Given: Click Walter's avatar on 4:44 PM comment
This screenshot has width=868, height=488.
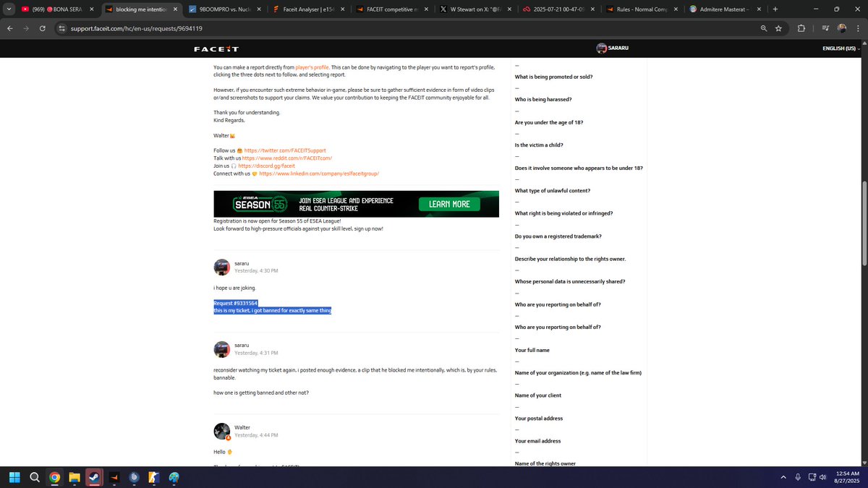Looking at the screenshot, I should click(221, 431).
